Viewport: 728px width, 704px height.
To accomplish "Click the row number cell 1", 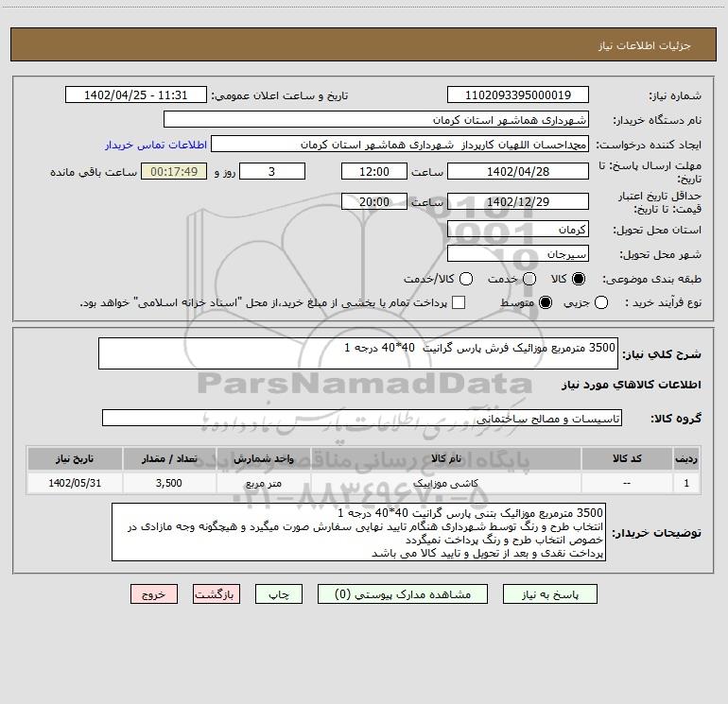I will click(x=686, y=484).
